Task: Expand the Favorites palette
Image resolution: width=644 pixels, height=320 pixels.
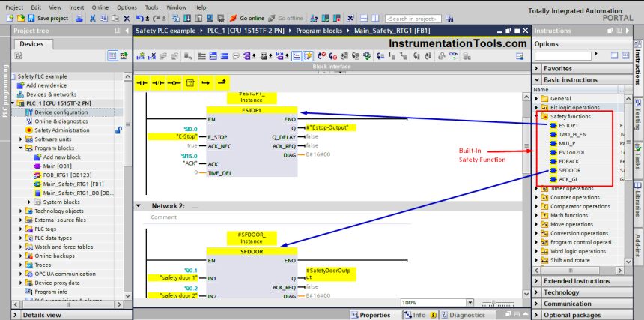Action: (x=536, y=69)
